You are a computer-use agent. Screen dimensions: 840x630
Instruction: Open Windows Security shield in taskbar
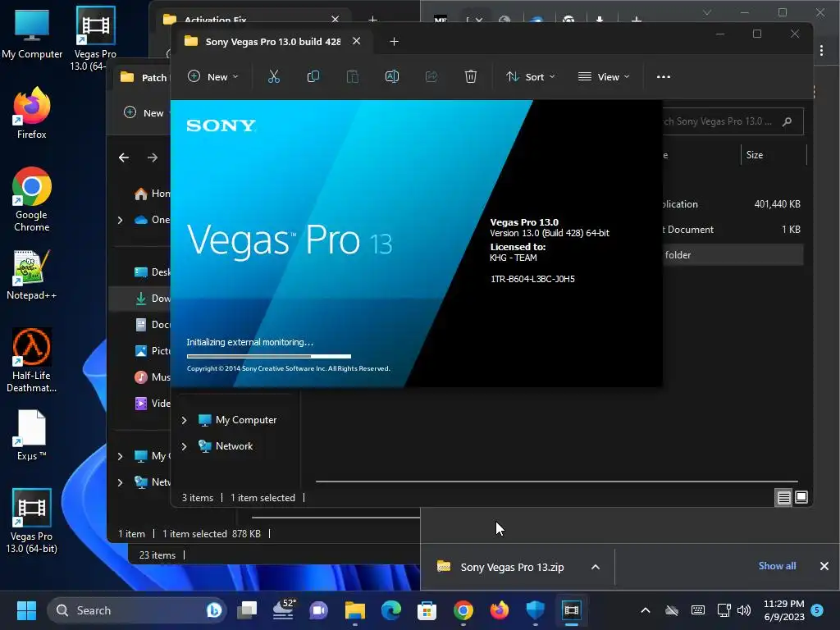(535, 610)
